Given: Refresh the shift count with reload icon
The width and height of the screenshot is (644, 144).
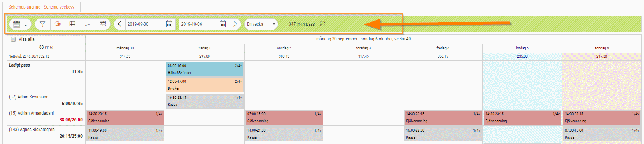Looking at the screenshot, I should tap(322, 24).
